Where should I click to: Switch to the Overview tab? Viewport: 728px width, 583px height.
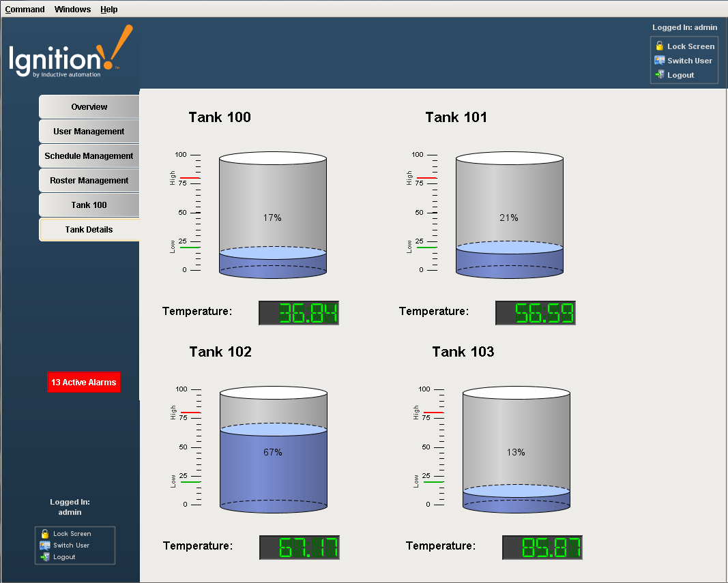(x=89, y=106)
